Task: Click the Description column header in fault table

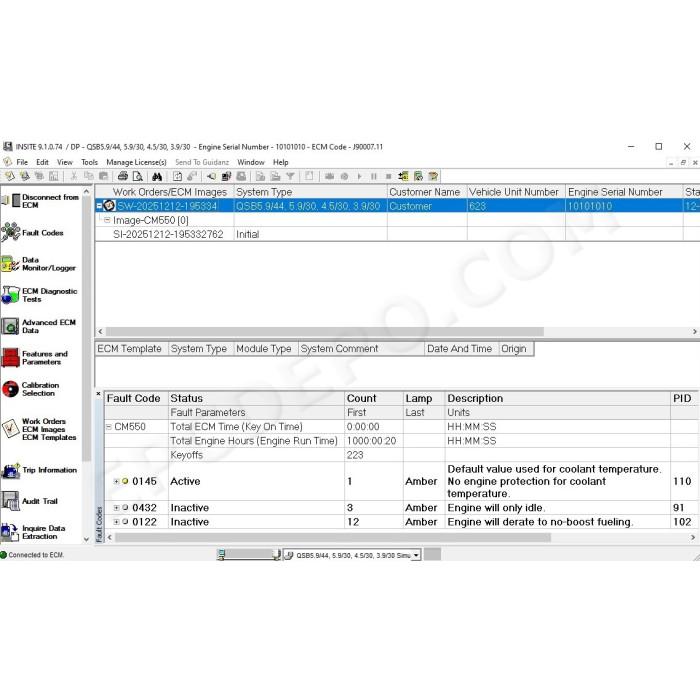Action: [x=558, y=398]
